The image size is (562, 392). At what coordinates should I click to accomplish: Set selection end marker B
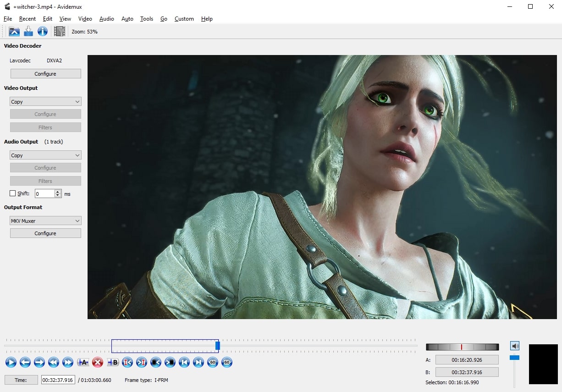(113, 362)
